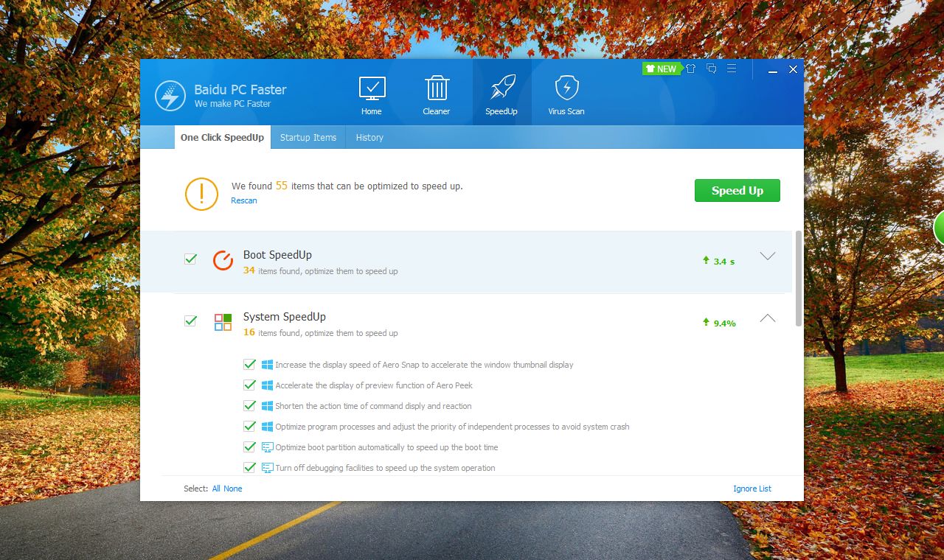Close the Baidu PC Faster window
This screenshot has height=560, width=944.
tap(793, 69)
